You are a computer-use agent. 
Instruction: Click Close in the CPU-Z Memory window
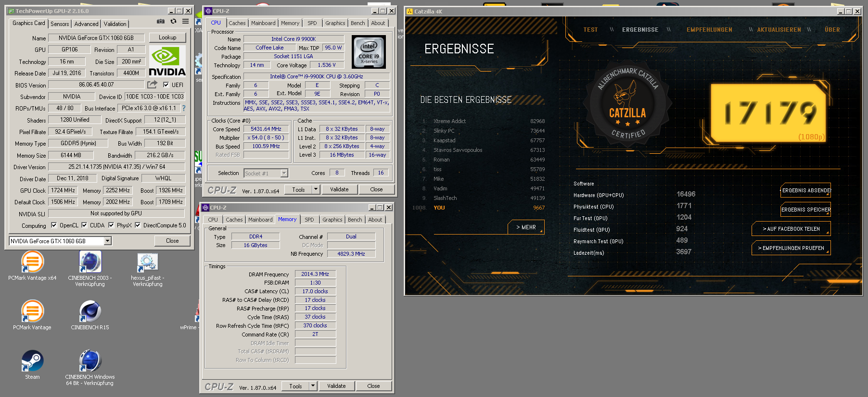pos(373,386)
